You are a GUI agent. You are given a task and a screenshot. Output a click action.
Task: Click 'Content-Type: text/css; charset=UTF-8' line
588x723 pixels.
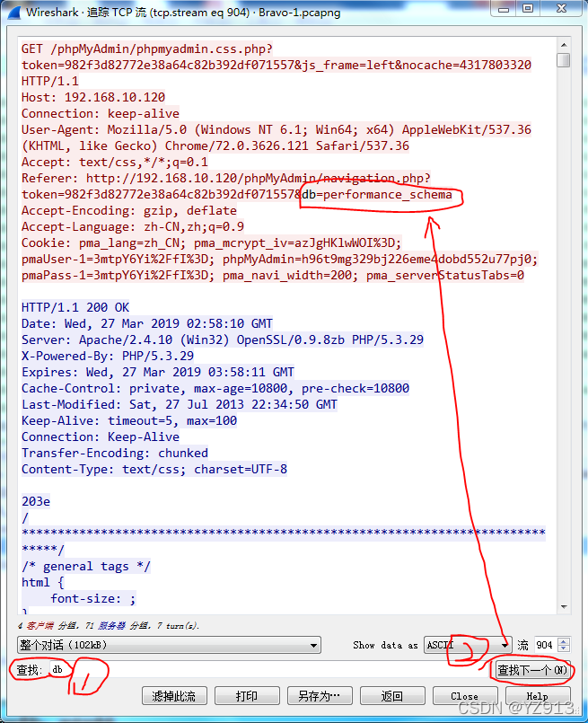click(154, 469)
